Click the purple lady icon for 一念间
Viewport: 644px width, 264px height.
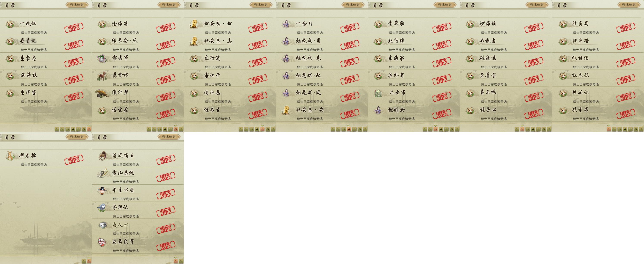tap(286, 24)
